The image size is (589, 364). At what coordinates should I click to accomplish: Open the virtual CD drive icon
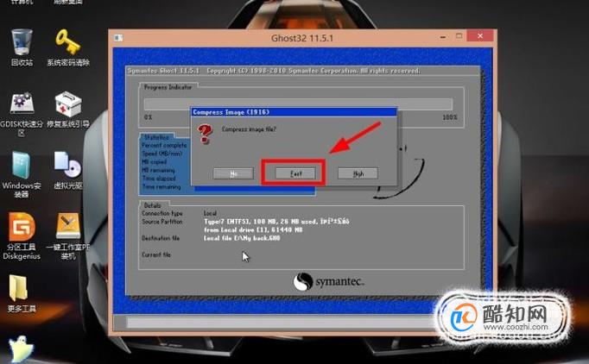68,170
